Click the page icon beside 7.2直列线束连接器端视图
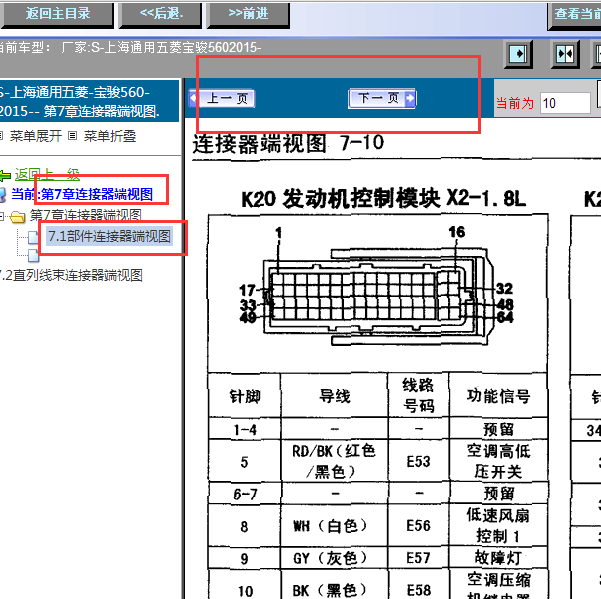Screen dimensions: 601x599 pos(33,255)
